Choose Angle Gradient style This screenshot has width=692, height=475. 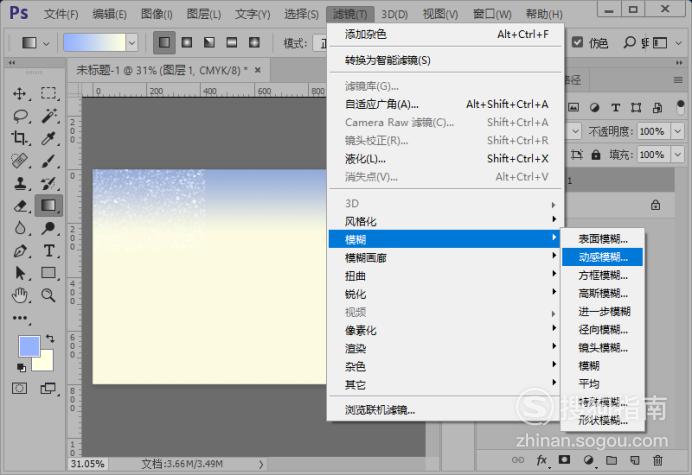pos(209,42)
